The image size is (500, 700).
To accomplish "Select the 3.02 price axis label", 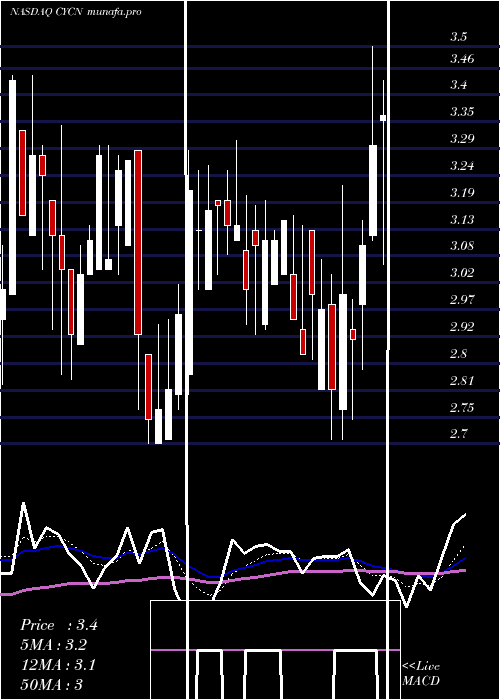I will tap(462, 272).
